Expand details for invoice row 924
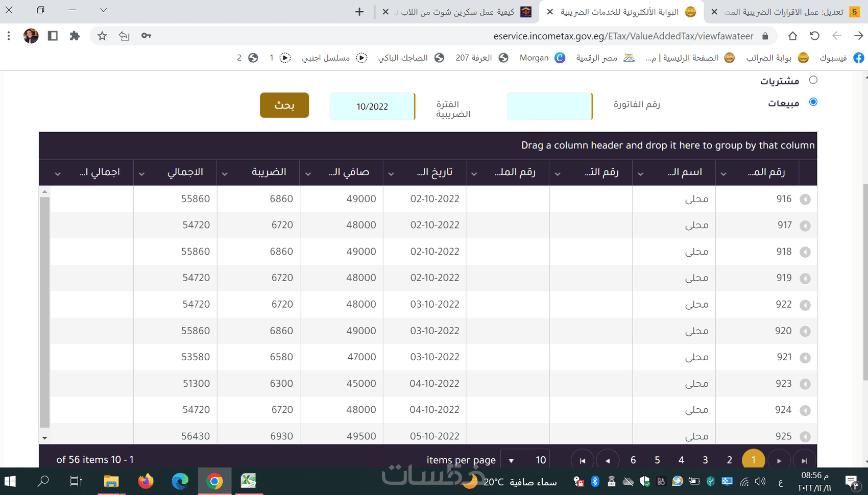868x495 pixels. pos(805,410)
